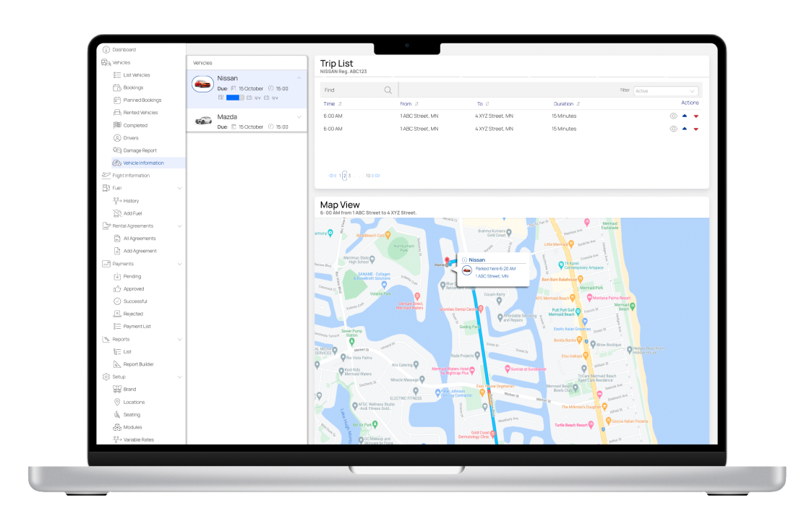Click the Fuel pump icon
The height and width of the screenshot is (532, 812).
[x=106, y=188]
